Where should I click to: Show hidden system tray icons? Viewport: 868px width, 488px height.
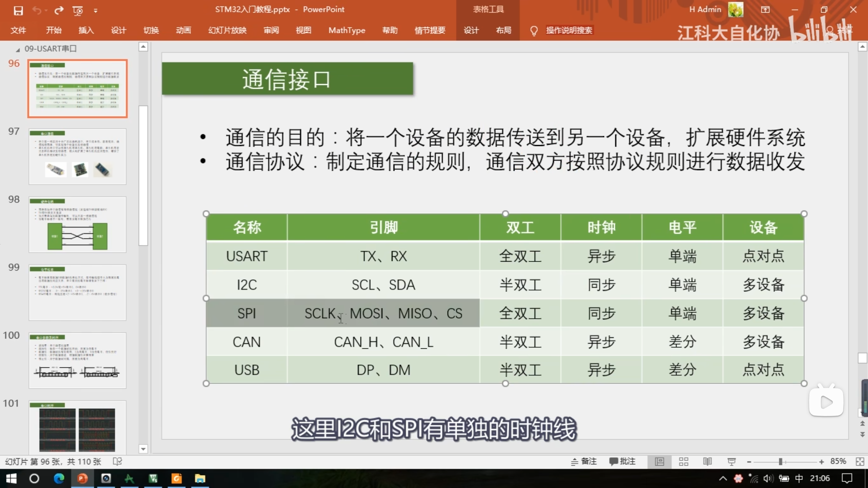point(723,479)
